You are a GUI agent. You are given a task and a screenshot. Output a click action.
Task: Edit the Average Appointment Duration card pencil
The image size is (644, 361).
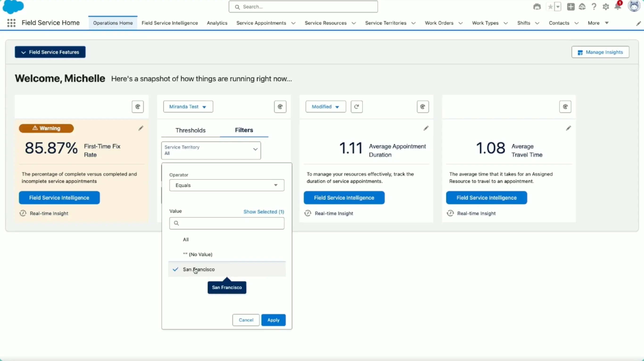426,128
